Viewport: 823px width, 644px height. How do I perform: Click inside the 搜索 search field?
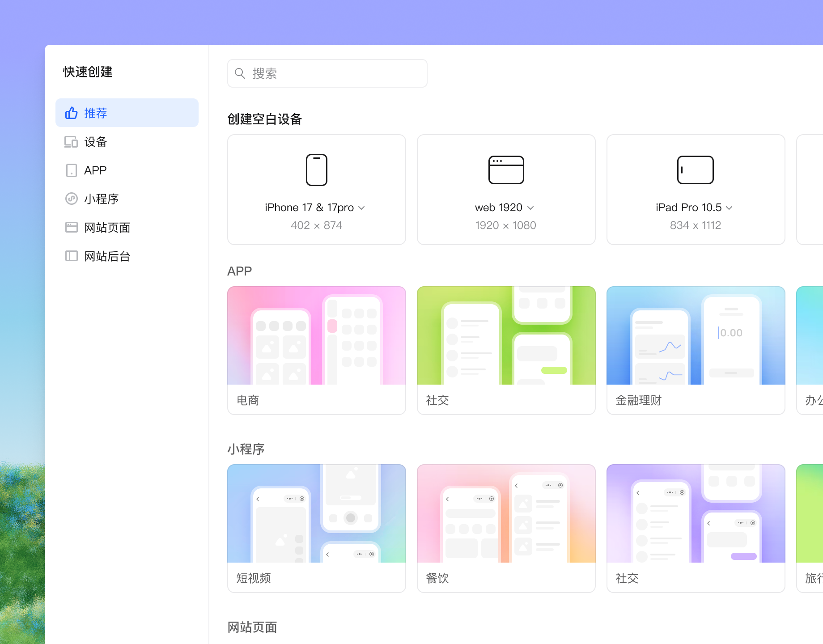(x=327, y=73)
